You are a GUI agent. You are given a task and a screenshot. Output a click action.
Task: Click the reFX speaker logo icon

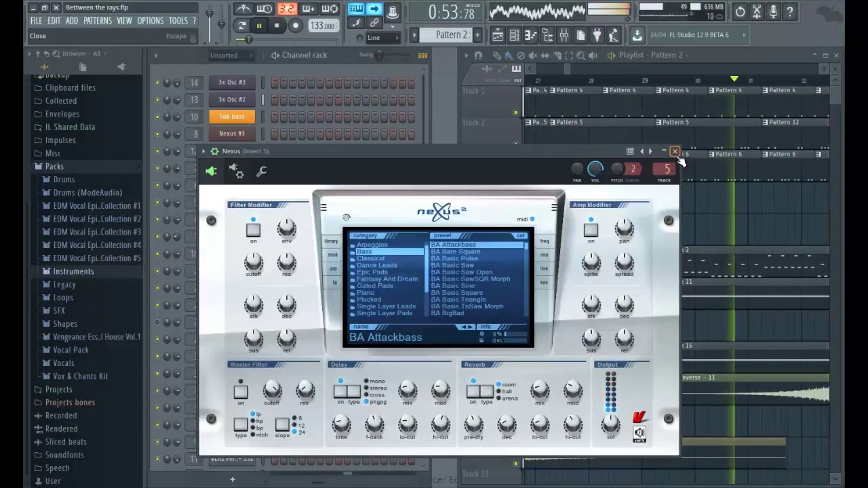tap(639, 434)
